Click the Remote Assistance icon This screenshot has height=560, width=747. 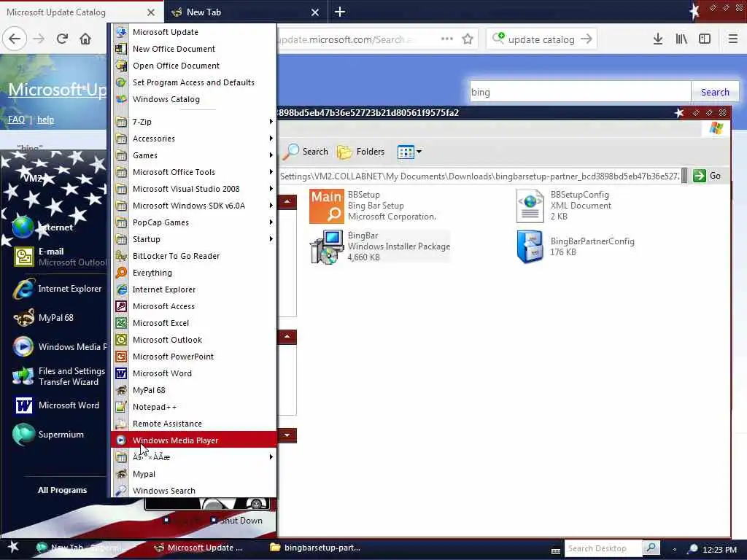tap(122, 424)
